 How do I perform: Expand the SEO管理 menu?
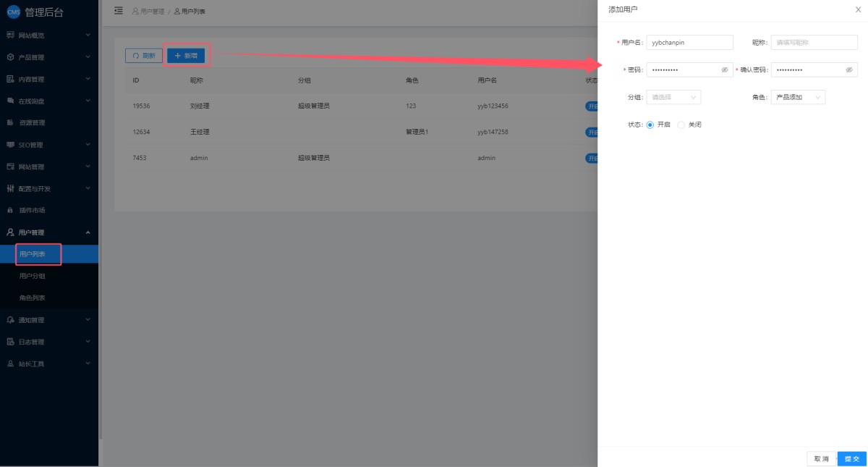pos(49,145)
